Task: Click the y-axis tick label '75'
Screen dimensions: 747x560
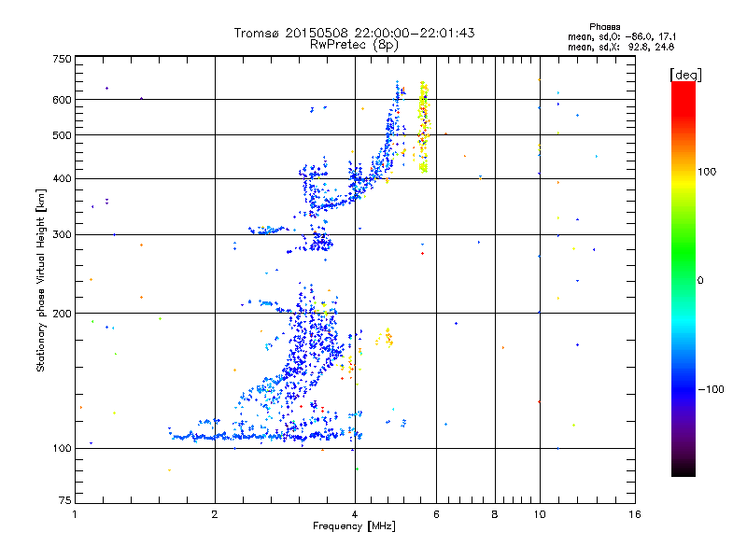Action: tap(65, 500)
